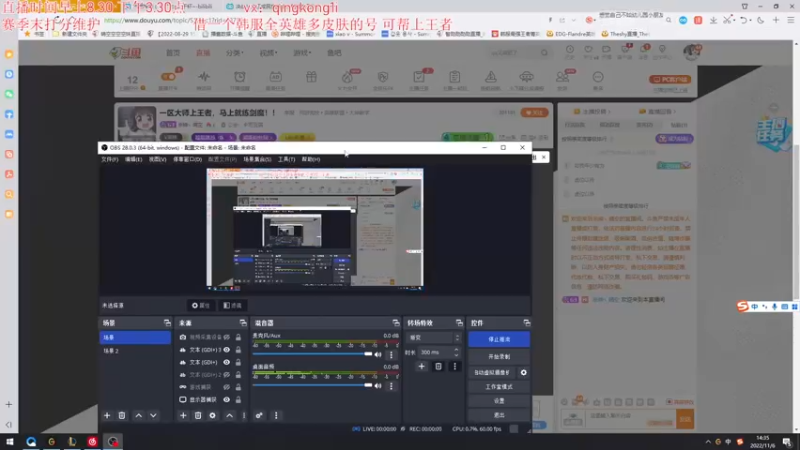This screenshot has height=450, width=800.
Task: Open the warning triangle icon in Douyu toolbar
Action: point(490,77)
